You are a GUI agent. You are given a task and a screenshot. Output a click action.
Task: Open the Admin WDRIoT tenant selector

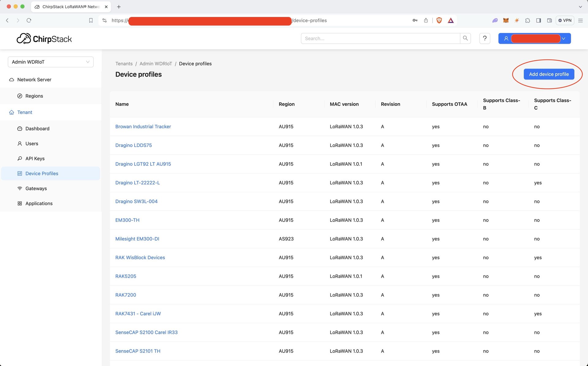point(51,62)
